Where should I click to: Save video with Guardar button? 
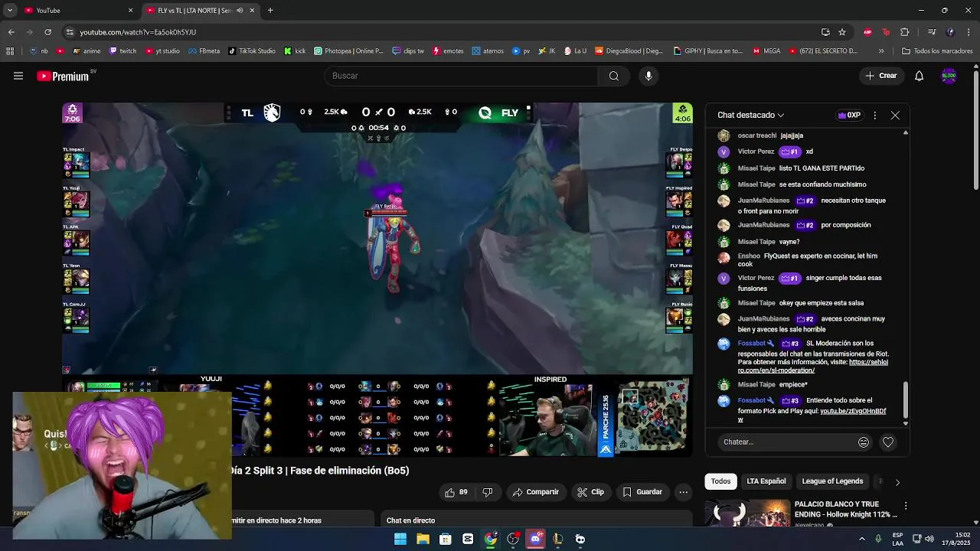click(x=642, y=492)
